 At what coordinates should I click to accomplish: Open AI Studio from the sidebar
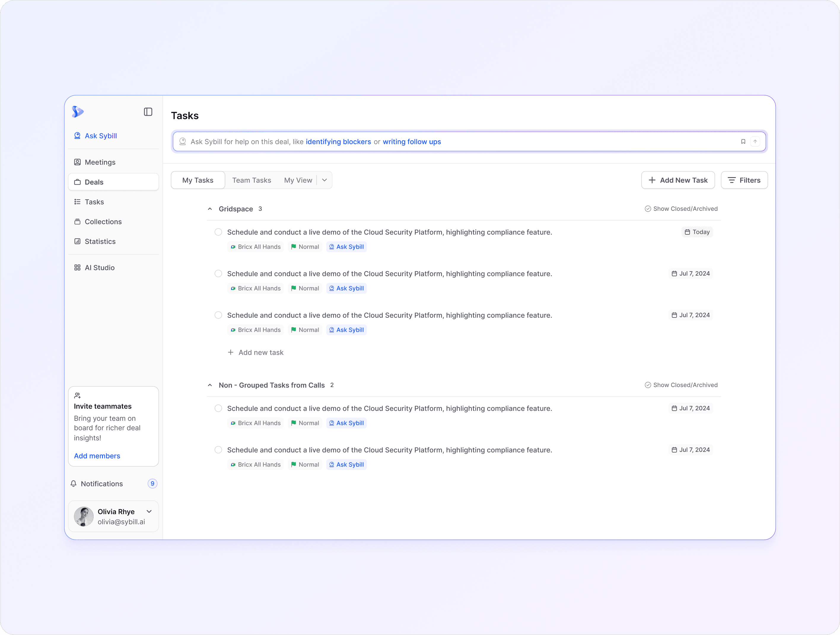[99, 268]
